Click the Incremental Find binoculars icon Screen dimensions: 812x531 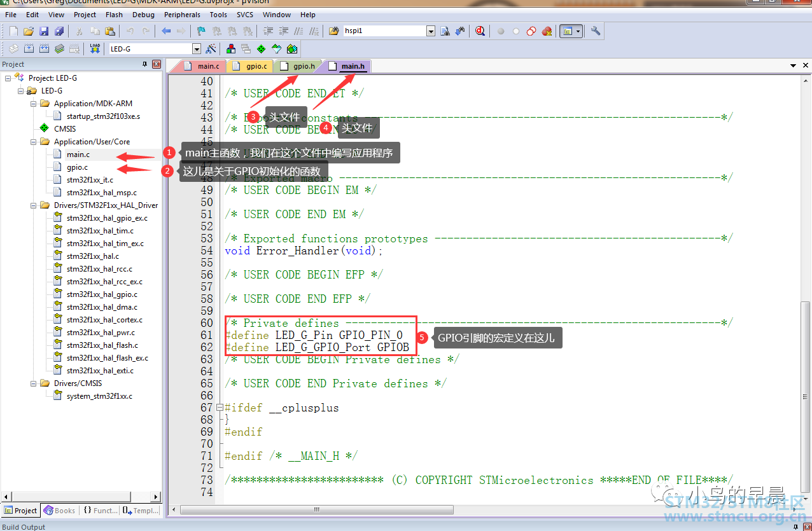tap(459, 31)
